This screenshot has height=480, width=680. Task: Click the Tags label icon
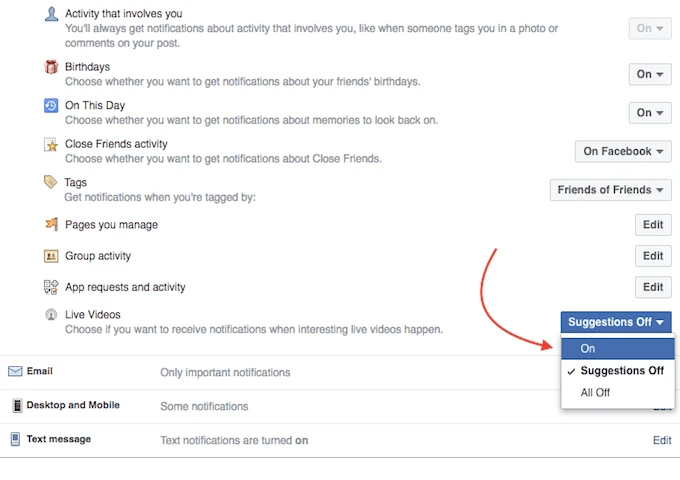click(x=51, y=183)
